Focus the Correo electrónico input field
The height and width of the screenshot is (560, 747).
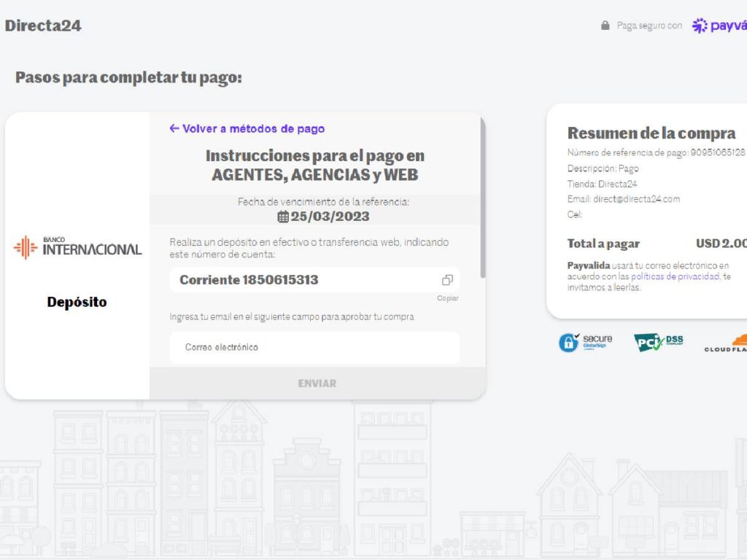(x=314, y=347)
